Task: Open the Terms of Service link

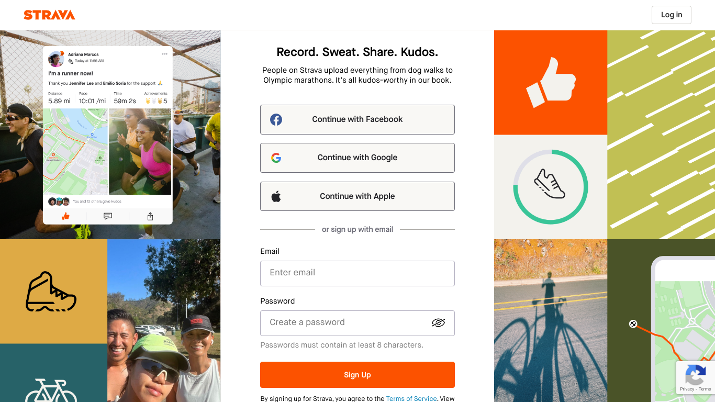Action: (411, 398)
